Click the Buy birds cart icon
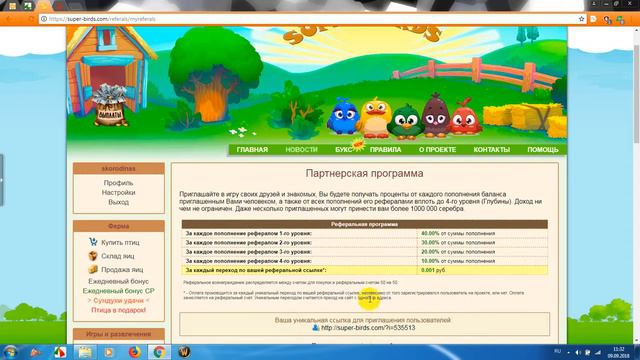 pyautogui.click(x=93, y=242)
